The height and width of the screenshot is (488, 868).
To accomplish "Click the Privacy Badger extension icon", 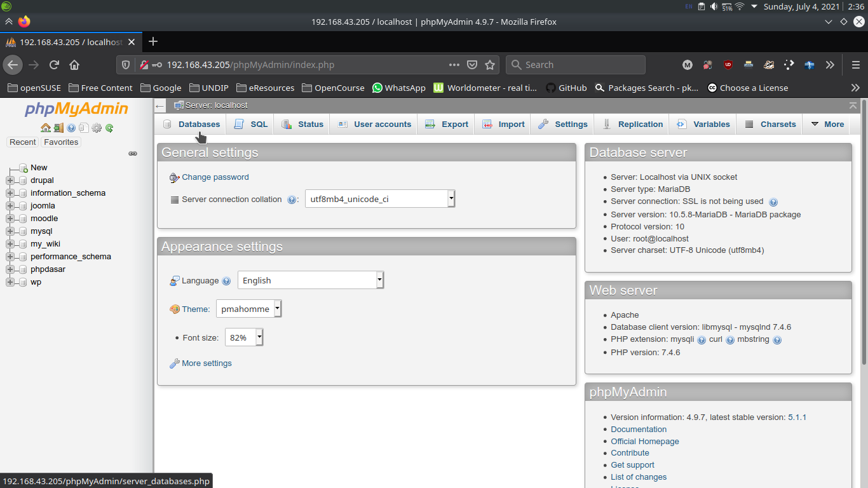I will 708,65.
